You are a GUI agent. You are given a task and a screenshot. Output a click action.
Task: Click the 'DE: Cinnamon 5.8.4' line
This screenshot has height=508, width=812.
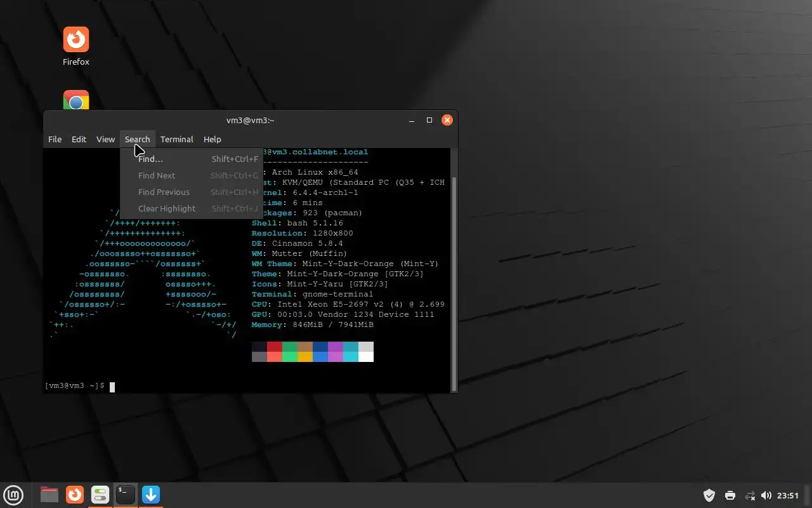tap(298, 244)
